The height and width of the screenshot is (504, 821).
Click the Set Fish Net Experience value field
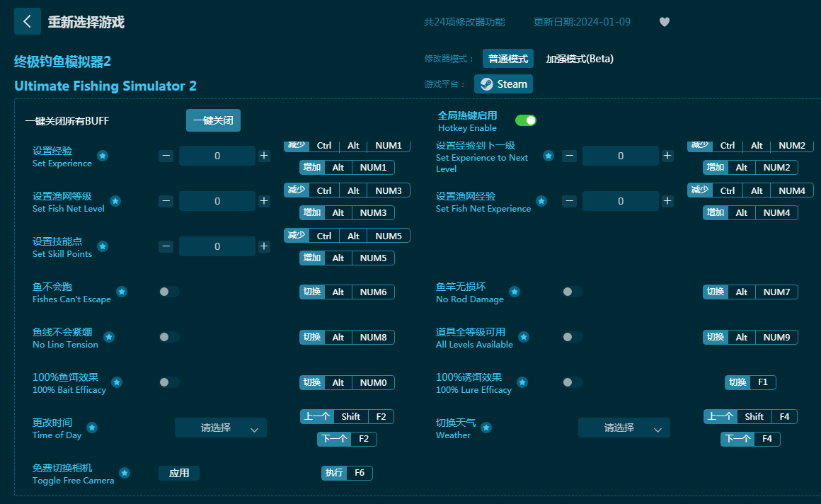[x=621, y=201]
